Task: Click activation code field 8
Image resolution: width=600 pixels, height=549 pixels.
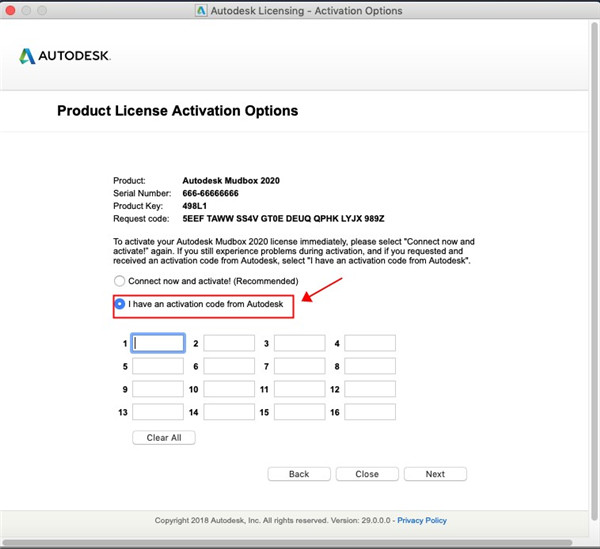Action: [370, 366]
